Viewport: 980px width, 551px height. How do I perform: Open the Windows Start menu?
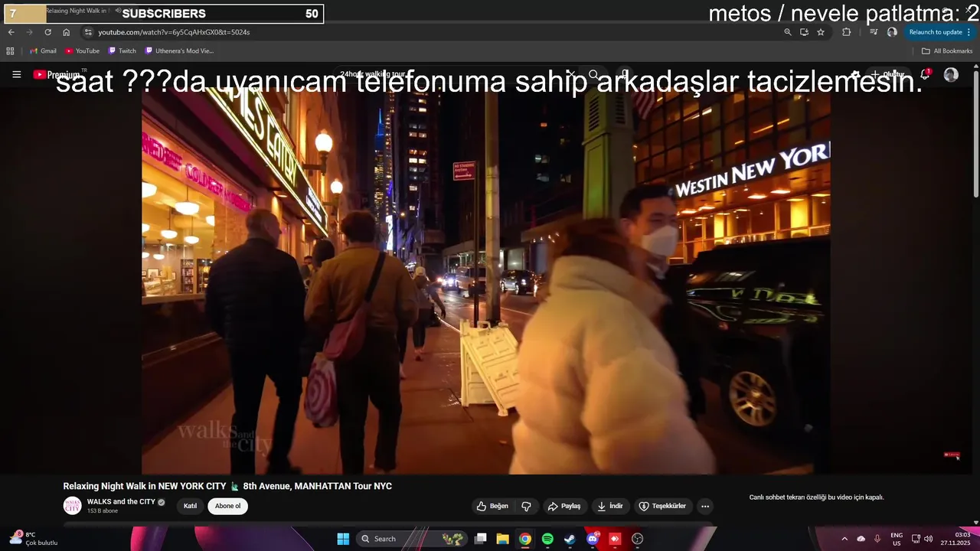click(x=343, y=539)
